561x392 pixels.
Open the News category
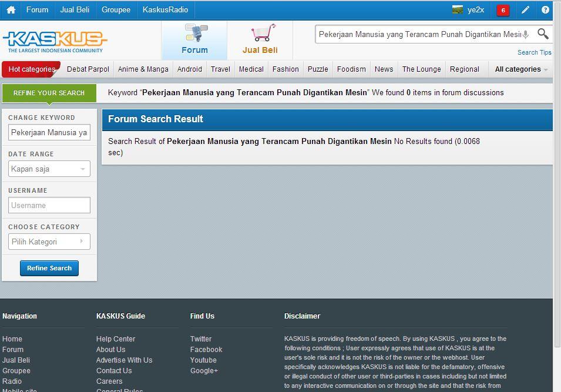pos(384,69)
